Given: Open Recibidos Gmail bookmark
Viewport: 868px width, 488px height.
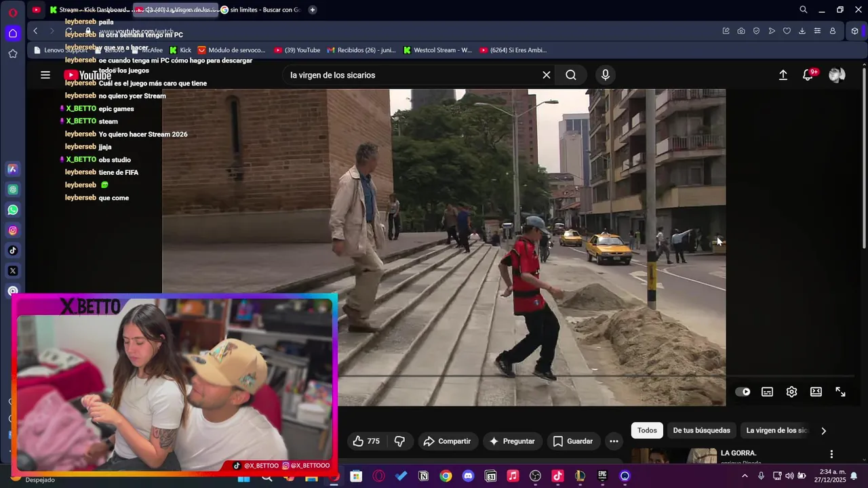Looking at the screenshot, I should pyautogui.click(x=361, y=50).
